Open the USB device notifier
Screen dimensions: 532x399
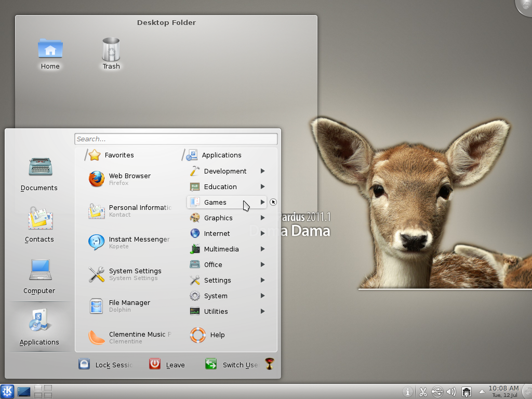[437, 391]
